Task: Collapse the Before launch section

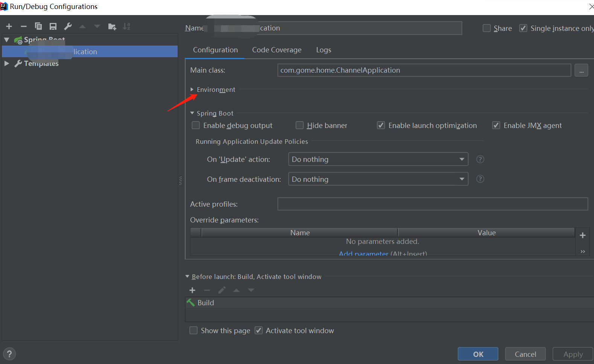Action: 187,277
